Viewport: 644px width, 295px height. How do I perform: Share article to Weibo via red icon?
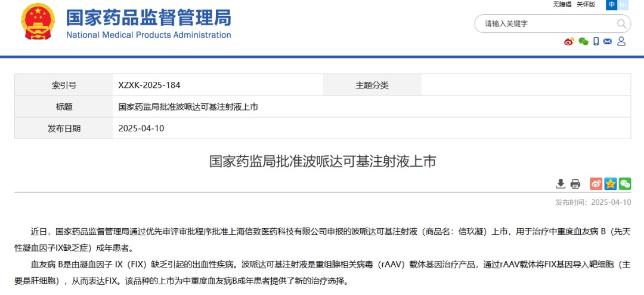pos(596,183)
